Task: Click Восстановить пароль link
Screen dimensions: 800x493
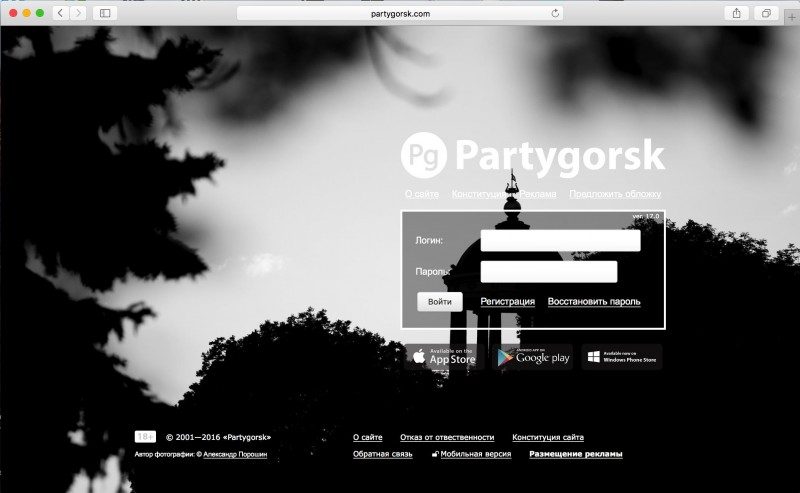Action: coord(594,302)
